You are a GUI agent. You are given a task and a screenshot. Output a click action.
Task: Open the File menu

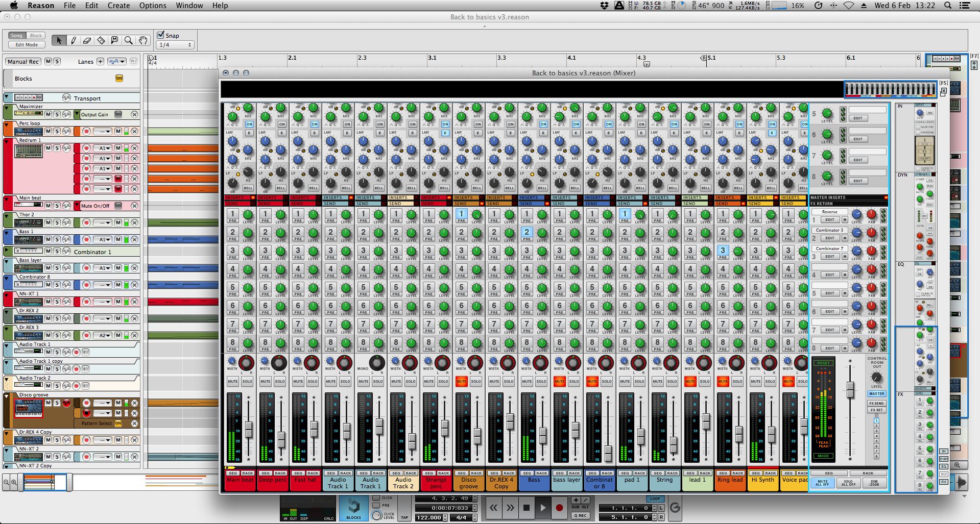click(69, 6)
